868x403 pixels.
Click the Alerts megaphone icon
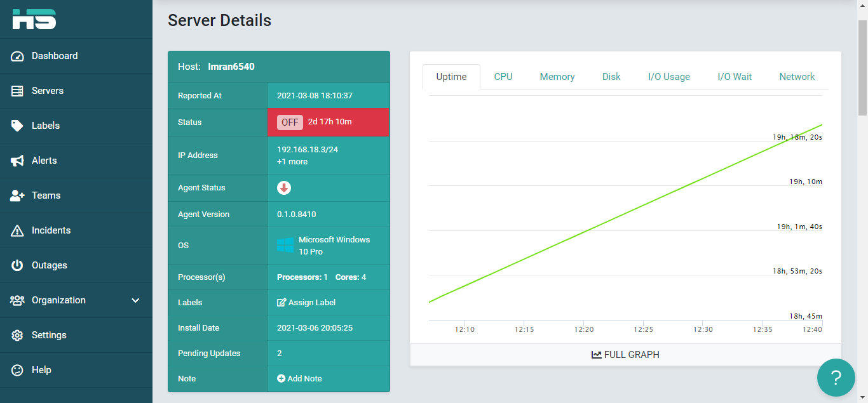click(17, 161)
